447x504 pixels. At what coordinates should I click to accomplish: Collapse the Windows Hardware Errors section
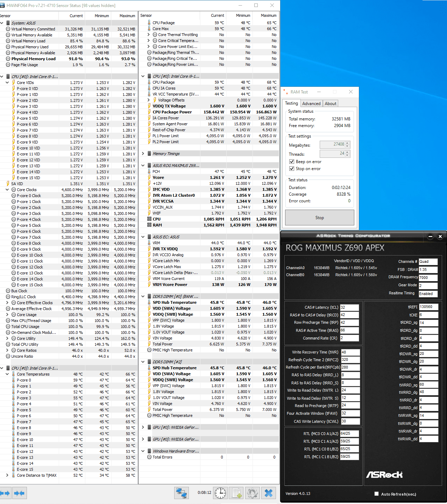[x=143, y=451]
